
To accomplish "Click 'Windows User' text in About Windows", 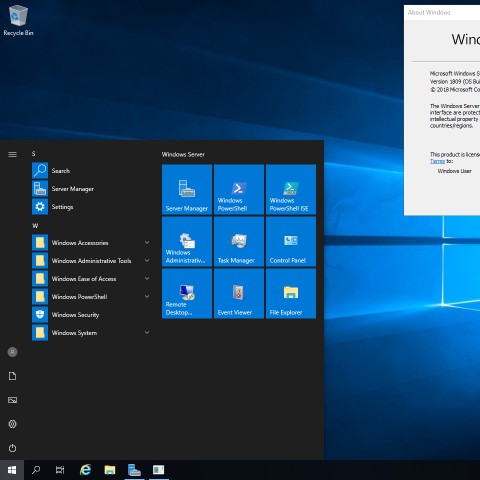I will tap(454, 171).
